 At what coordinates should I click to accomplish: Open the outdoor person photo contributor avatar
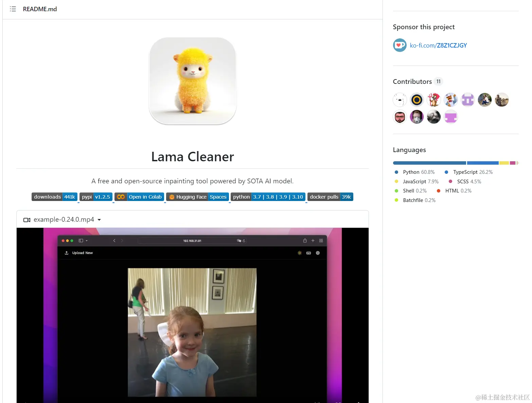pos(485,100)
